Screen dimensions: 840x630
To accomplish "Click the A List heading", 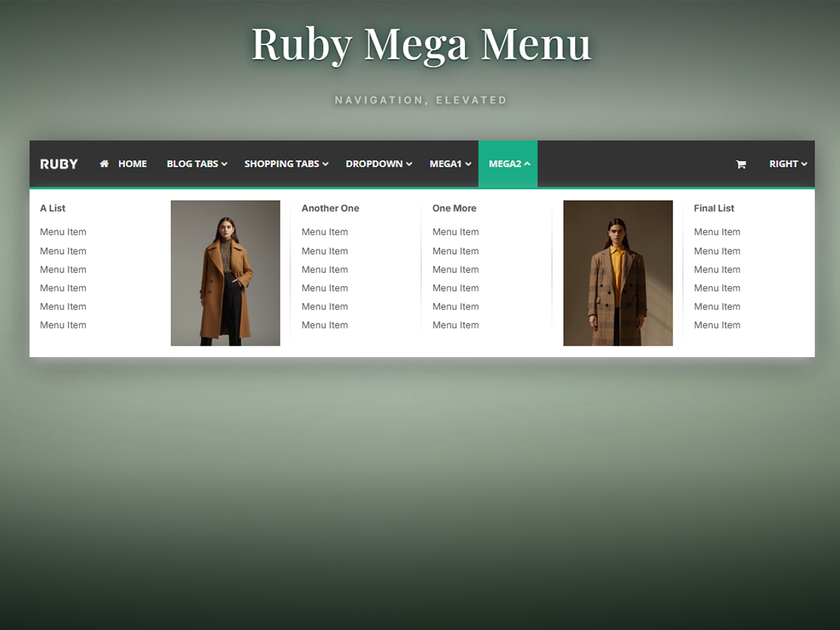I will 52,208.
